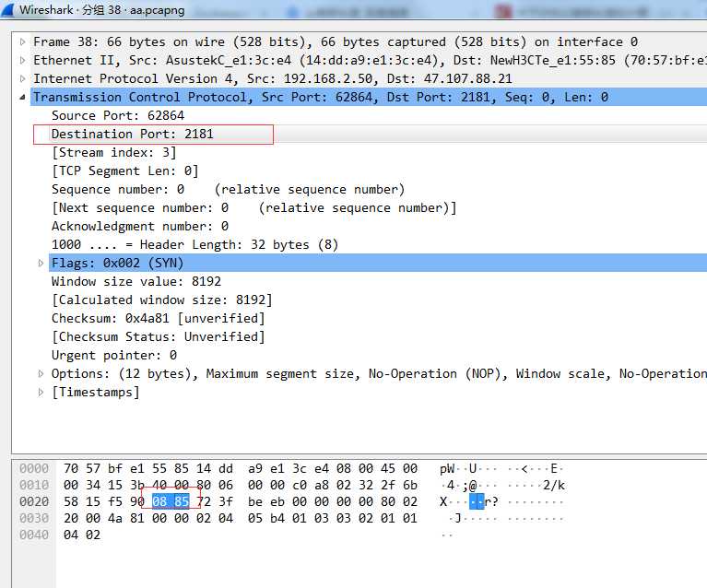Click highlighted hex bytes 08 85
The image size is (707, 588).
click(x=171, y=501)
